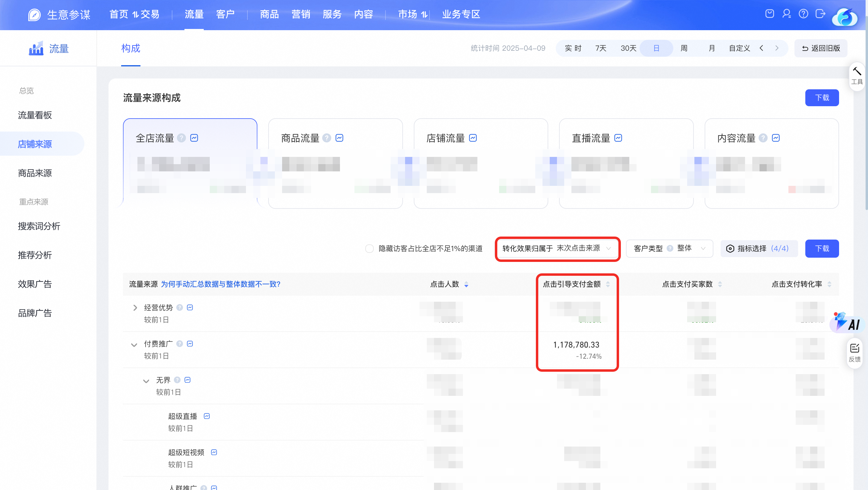Click the trend chart icon beside 全店流量
The width and height of the screenshot is (868, 490).
[194, 138]
